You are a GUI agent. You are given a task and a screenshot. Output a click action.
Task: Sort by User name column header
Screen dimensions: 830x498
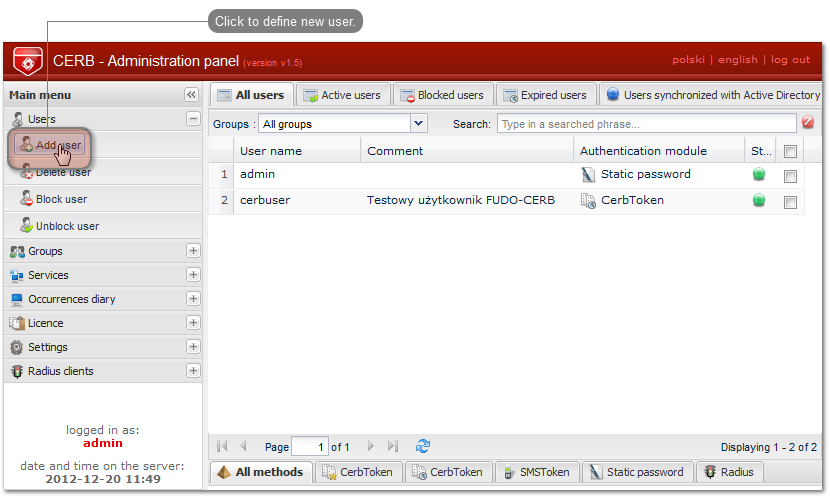point(296,151)
